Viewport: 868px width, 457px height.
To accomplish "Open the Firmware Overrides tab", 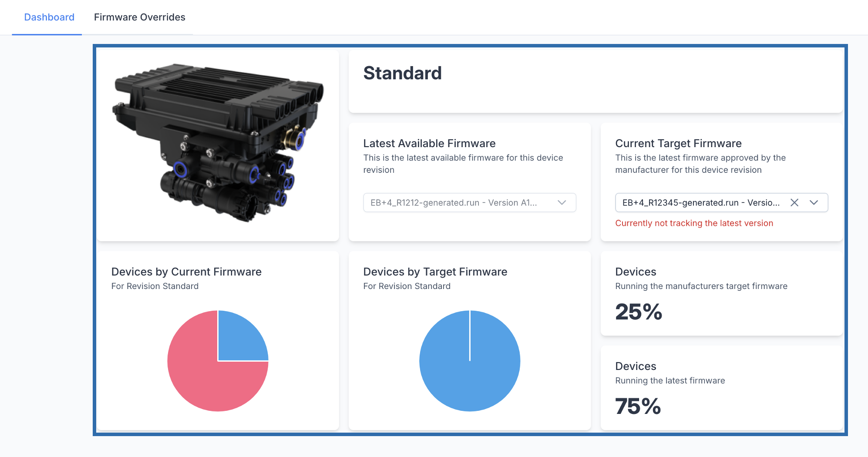I will click(x=139, y=17).
